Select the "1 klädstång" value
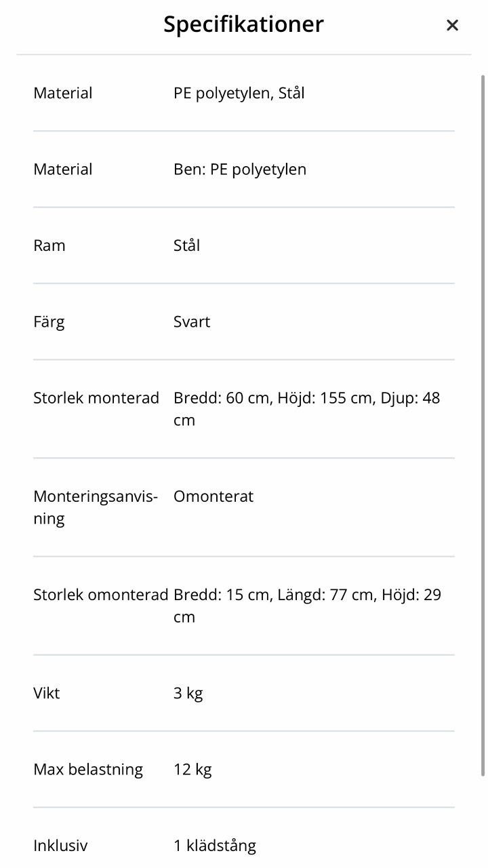Viewport: 488px width, 868px height. click(215, 846)
